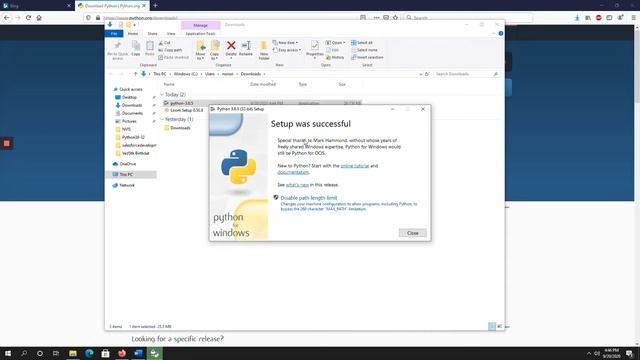Click Refresh button next to address bar

(x=427, y=74)
